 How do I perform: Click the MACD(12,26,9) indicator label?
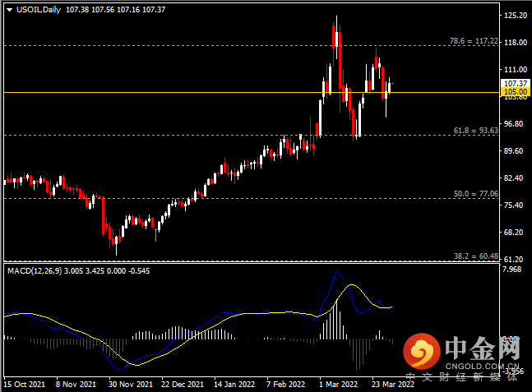pyautogui.click(x=35, y=270)
